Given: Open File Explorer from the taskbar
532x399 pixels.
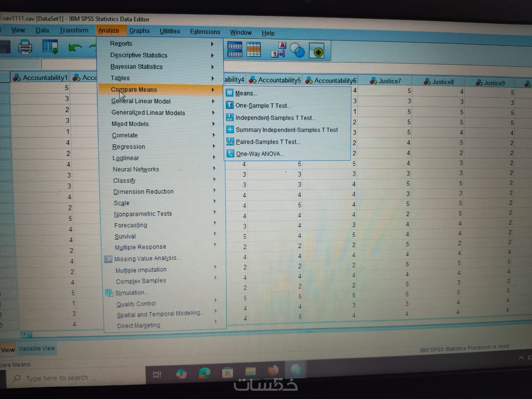Looking at the screenshot, I should pyautogui.click(x=251, y=371).
